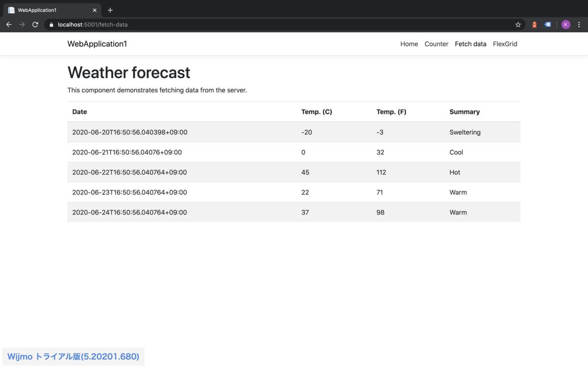Image resolution: width=588 pixels, height=368 pixels.
Task: Select the WebApplication1 browser tab
Action: [53, 10]
